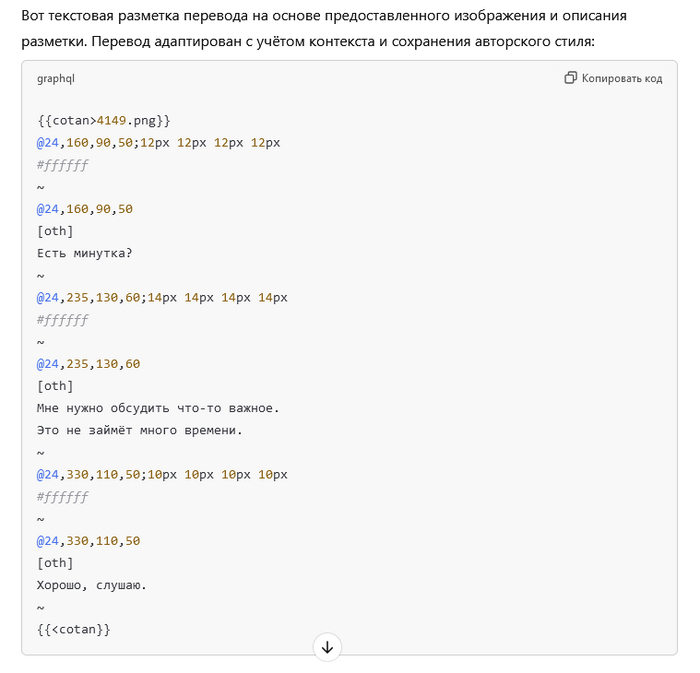Click the {{cotan>4149.png}} opening line
The image size is (700, 673).
click(x=104, y=121)
